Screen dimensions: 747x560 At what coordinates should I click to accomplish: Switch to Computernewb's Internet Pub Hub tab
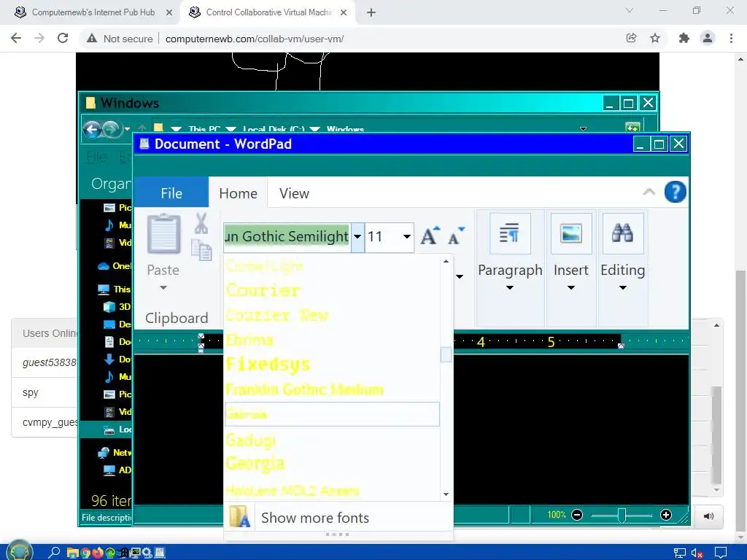tap(93, 12)
